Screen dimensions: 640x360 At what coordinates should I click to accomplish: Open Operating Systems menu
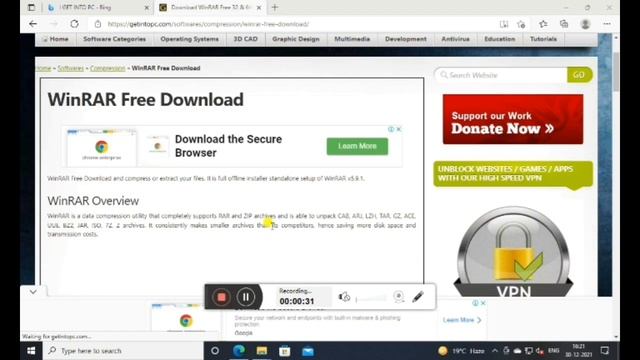(x=189, y=39)
